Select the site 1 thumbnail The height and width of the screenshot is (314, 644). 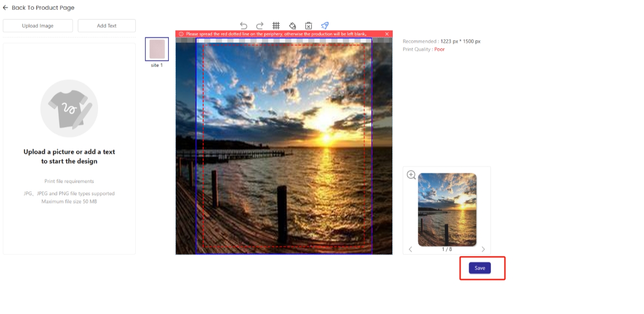click(x=157, y=49)
